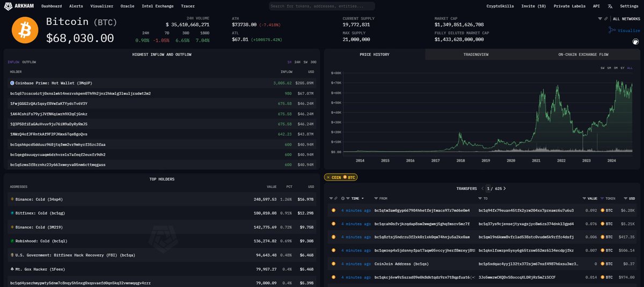644x287 pixels.
Task: Click the round avatar icon under Visualize
Action: point(636,41)
